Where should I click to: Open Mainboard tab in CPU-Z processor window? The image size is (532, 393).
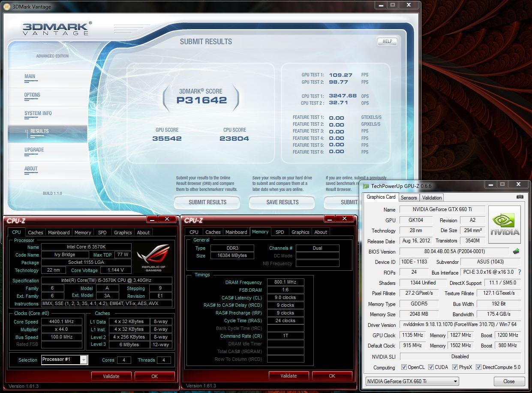pos(59,233)
